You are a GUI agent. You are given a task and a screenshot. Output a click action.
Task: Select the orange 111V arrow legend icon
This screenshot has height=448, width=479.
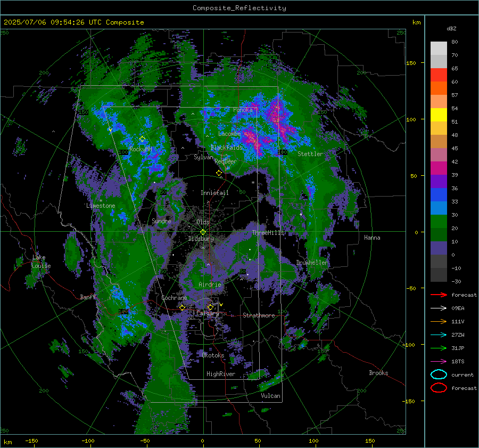click(439, 321)
